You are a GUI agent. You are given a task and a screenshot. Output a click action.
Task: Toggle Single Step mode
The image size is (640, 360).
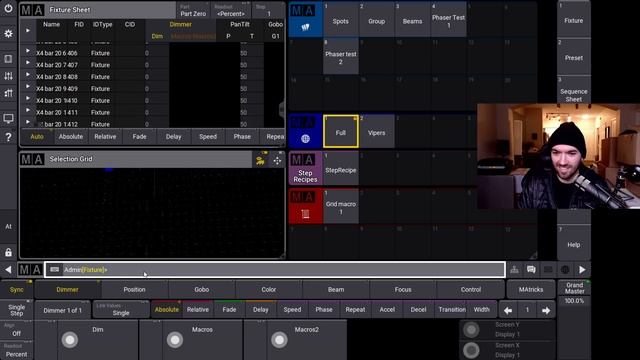tap(17, 310)
